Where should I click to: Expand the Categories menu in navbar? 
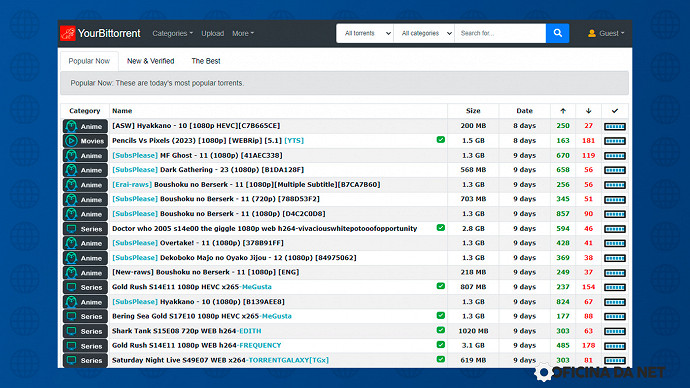point(172,33)
